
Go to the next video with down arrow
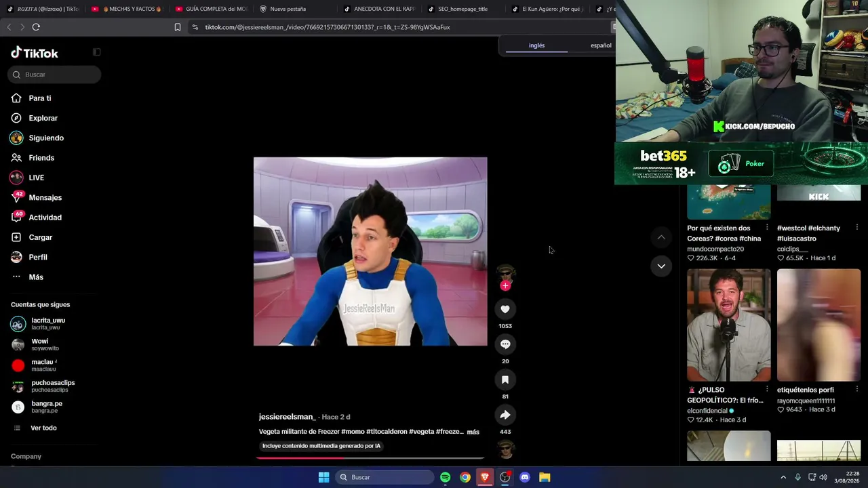click(661, 266)
